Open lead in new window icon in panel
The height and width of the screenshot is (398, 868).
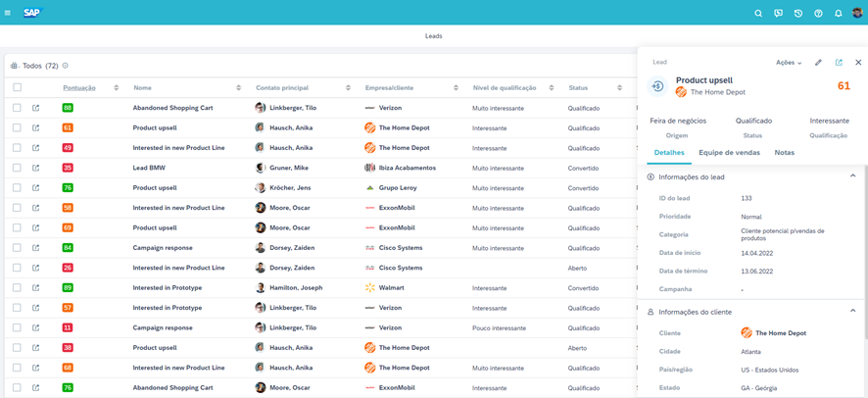[839, 63]
